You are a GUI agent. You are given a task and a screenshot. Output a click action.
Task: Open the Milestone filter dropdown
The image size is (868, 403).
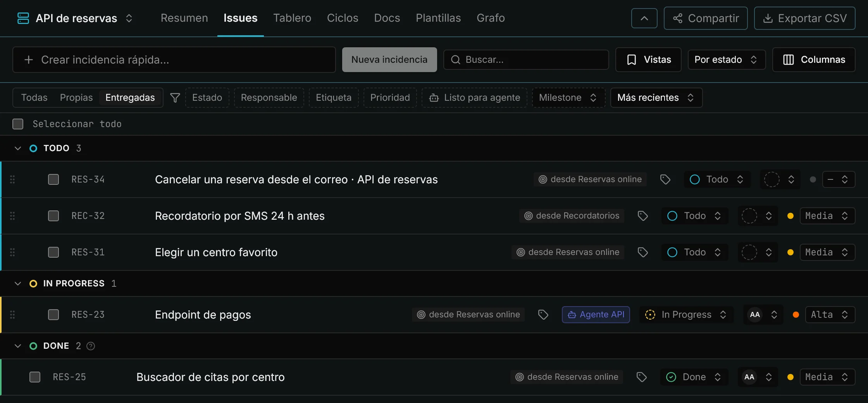coord(568,98)
